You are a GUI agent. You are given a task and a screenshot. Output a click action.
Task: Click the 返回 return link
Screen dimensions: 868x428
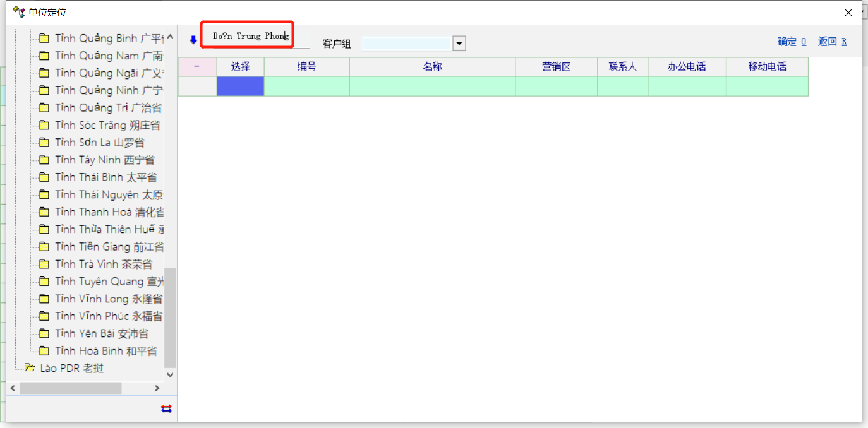tap(832, 42)
